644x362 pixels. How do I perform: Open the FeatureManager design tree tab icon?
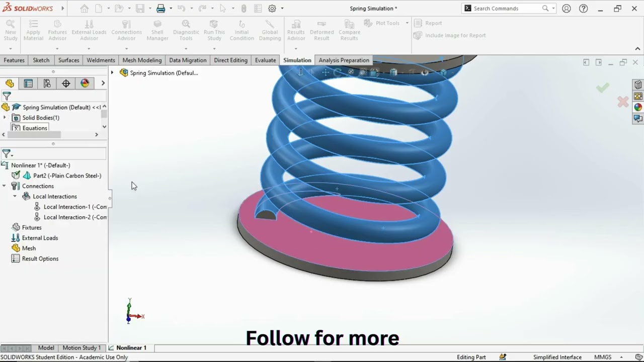[x=10, y=83]
